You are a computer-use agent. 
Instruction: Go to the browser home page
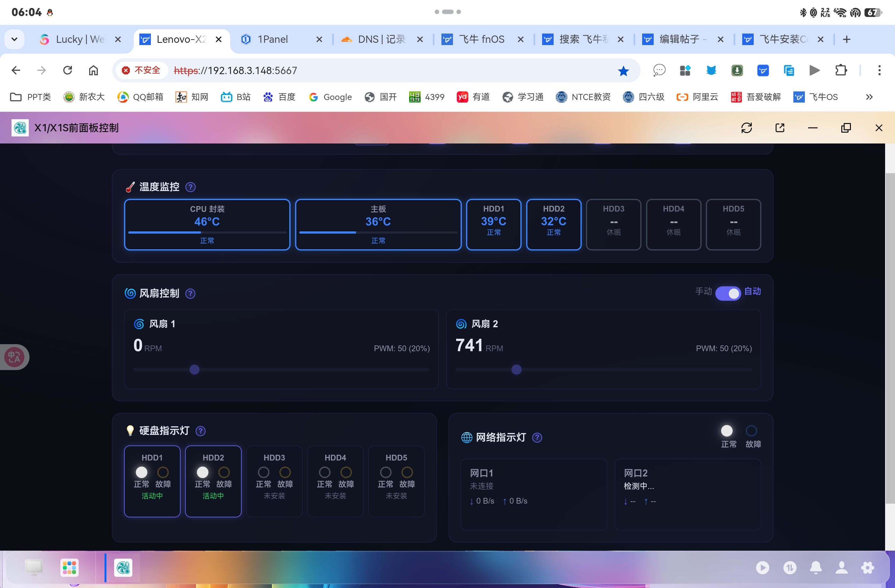click(x=93, y=70)
